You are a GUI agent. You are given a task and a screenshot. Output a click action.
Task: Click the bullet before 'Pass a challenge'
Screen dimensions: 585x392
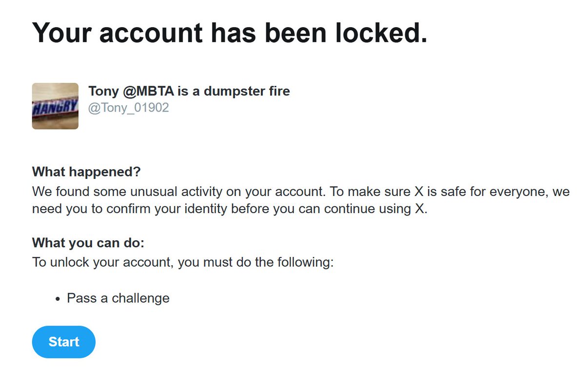click(x=58, y=298)
